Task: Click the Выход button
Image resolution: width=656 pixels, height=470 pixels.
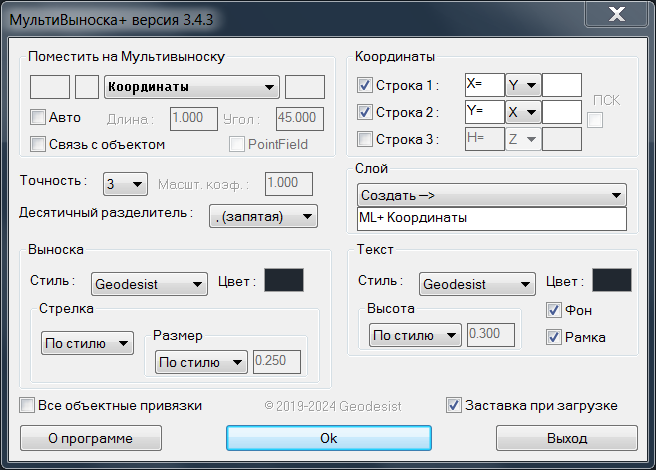Action: point(566,438)
